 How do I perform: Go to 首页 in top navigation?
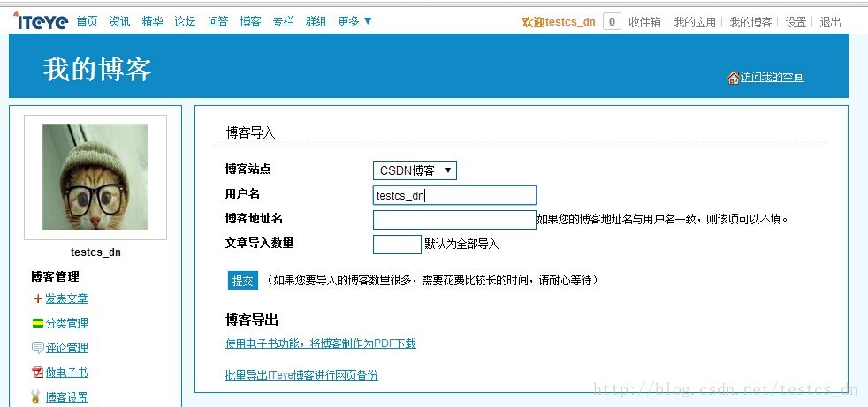pyautogui.click(x=87, y=21)
